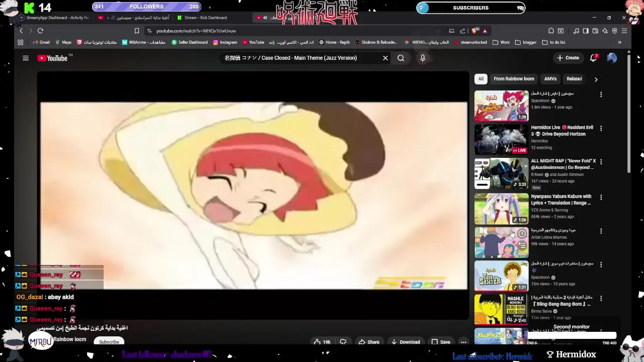644x362 pixels.
Task: Show more filter chips with right arrow
Action: [596, 79]
